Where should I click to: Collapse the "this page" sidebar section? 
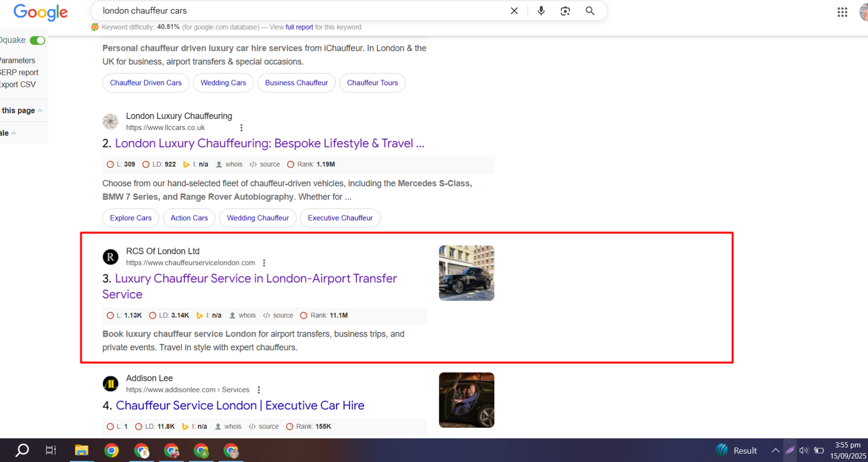[40, 111]
